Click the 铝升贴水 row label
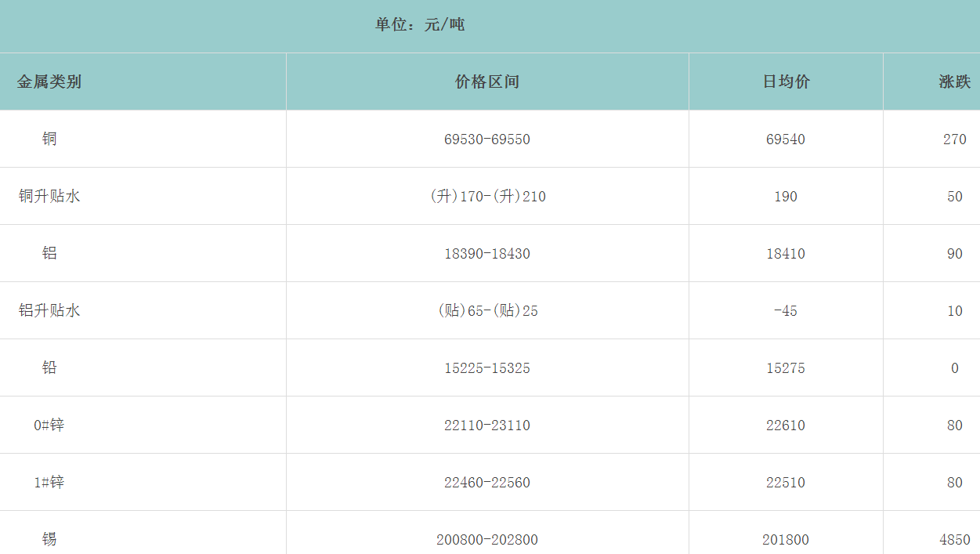This screenshot has height=554, width=980. pos(49,310)
